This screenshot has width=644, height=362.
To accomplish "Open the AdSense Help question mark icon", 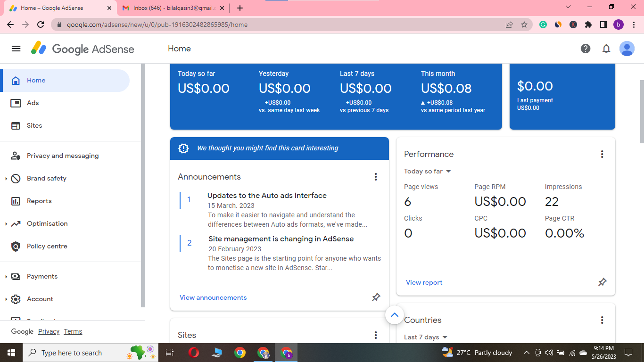I will click(x=586, y=49).
